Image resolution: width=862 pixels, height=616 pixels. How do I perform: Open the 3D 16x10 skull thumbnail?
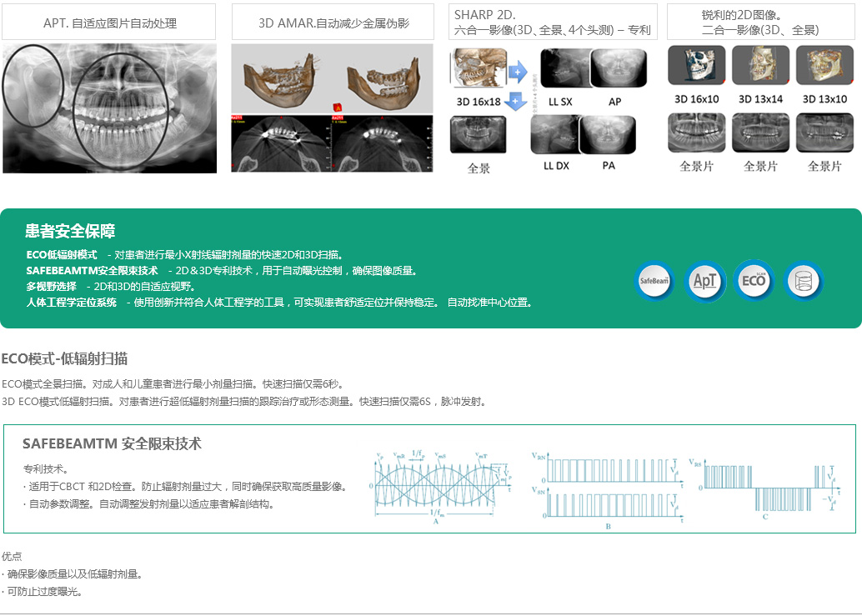(x=696, y=65)
